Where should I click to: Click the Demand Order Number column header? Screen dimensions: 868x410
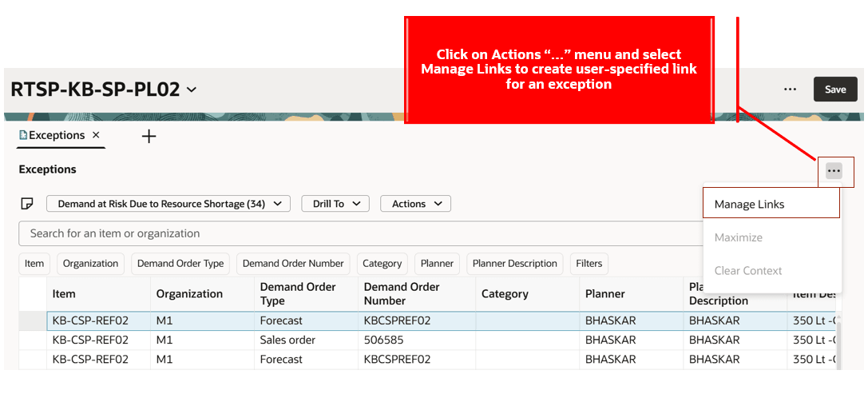[417, 293]
